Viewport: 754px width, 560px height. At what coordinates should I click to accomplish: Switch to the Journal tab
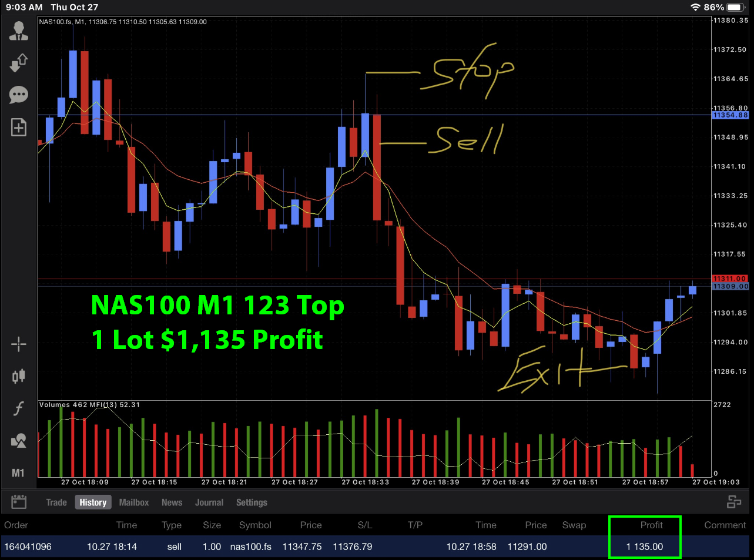[209, 502]
